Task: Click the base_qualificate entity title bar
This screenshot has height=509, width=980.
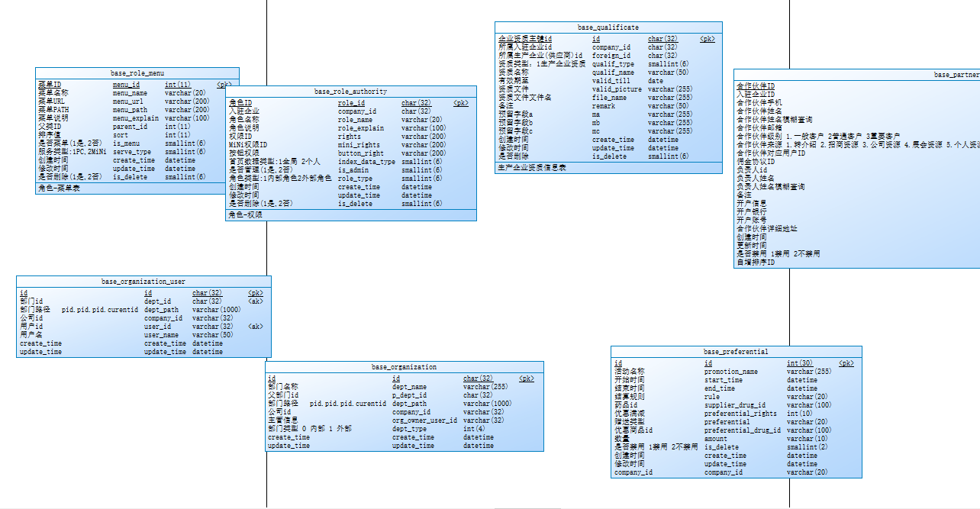Action: pos(608,27)
